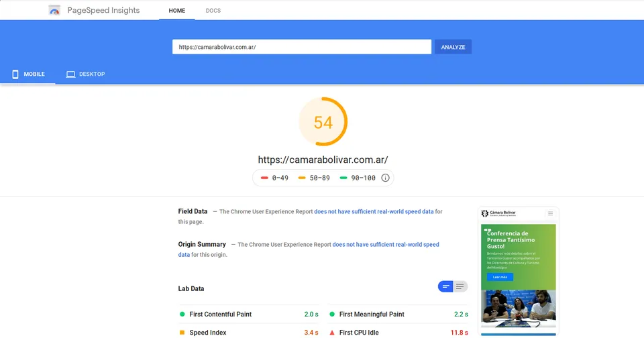
Task: Open the HOME tab
Action: 177,11
